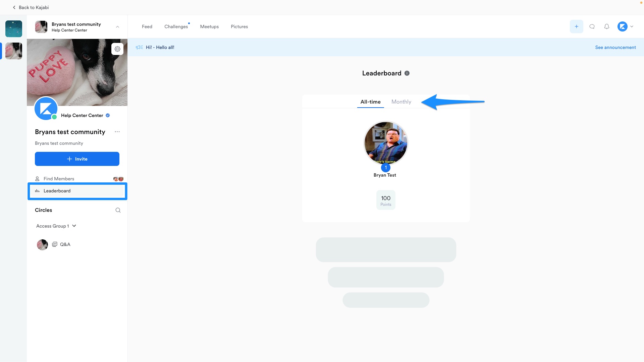Click the community settings gear icon
Viewport: 644px width, 362px height.
(117, 49)
